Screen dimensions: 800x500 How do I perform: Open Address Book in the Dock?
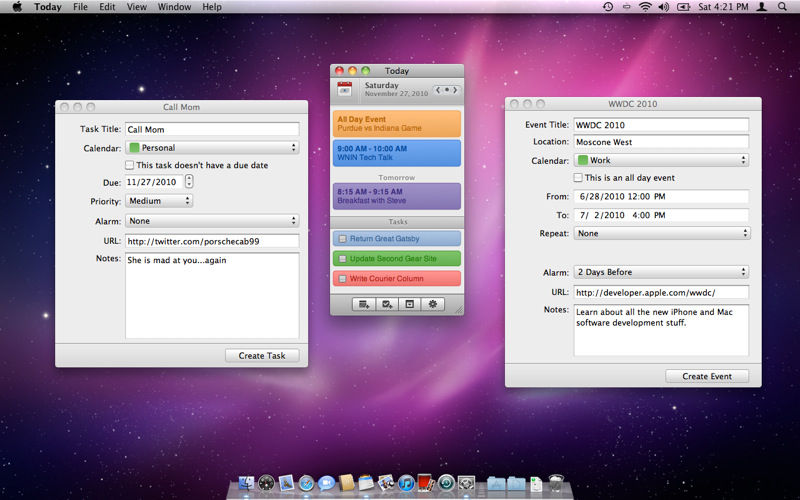[346, 482]
